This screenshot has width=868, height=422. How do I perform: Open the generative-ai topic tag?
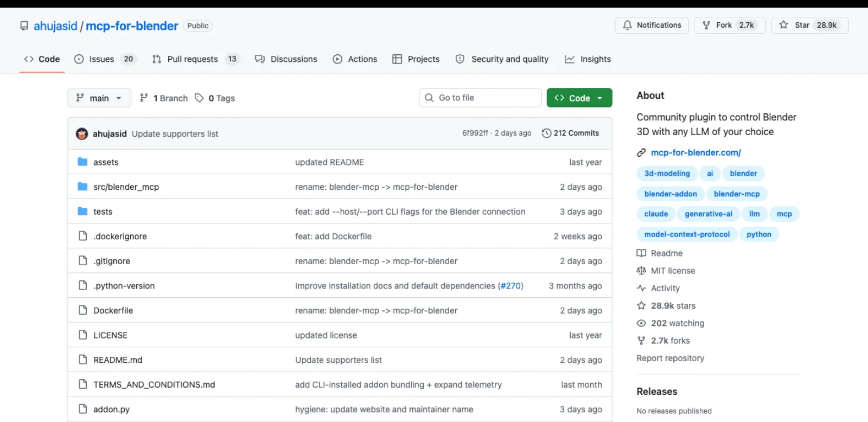(708, 214)
